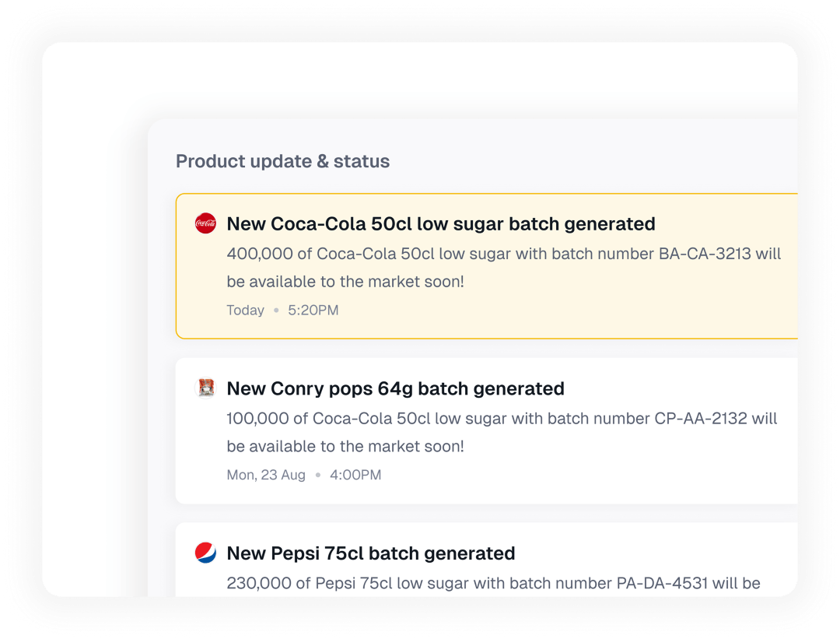
Task: Open the "New Pepsi 75cl batch generated" title
Action: [370, 553]
